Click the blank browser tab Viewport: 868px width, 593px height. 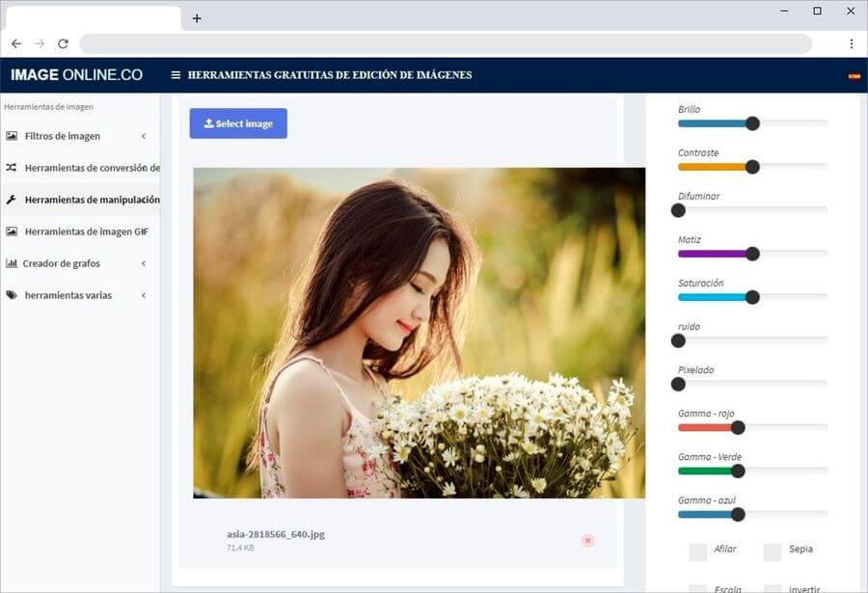[93, 18]
